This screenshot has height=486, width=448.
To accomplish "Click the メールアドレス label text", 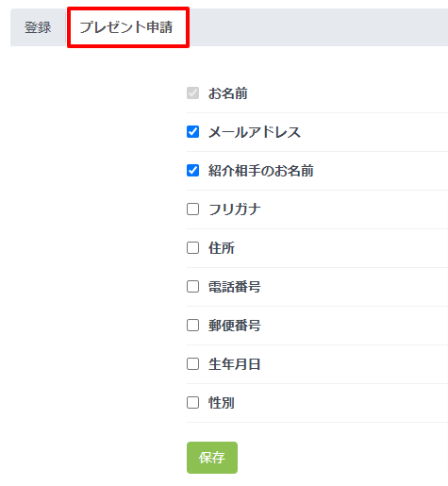I will pyautogui.click(x=255, y=132).
